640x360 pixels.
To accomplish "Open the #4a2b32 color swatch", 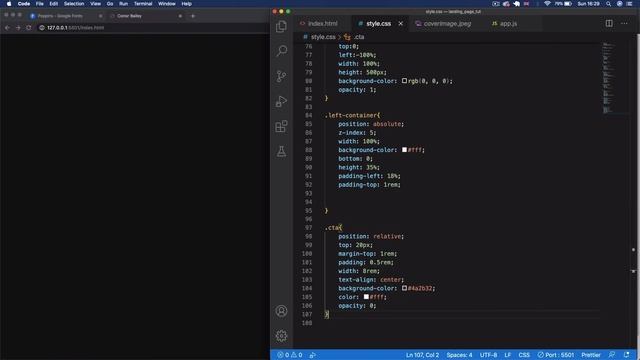I will click(x=404, y=288).
